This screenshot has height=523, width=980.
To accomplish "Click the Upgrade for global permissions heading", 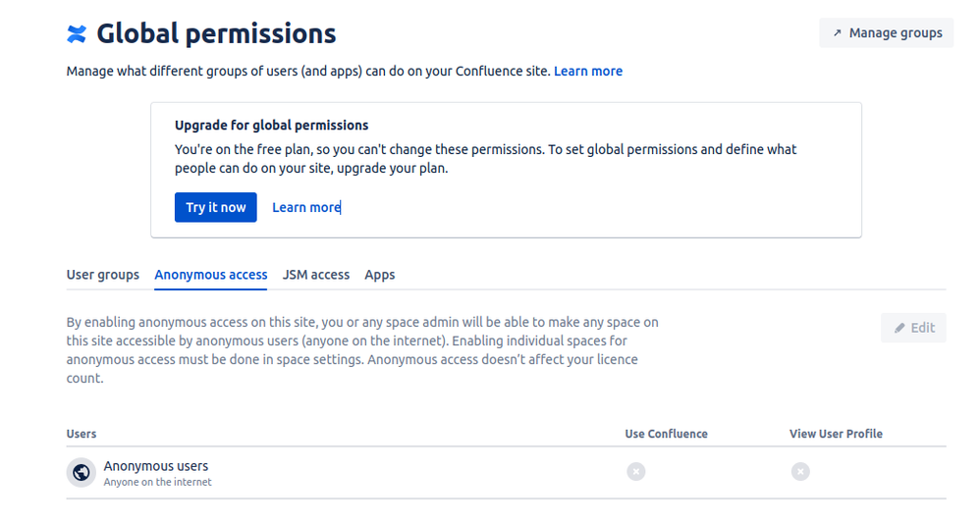I will coord(271,125).
